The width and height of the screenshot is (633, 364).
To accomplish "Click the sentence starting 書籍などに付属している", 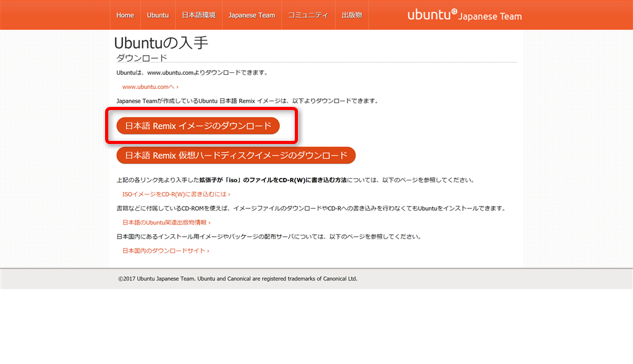I will [312, 208].
